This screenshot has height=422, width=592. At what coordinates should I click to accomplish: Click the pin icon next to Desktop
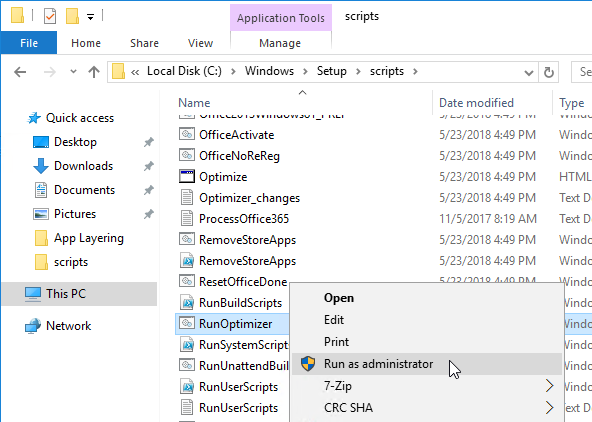[x=149, y=142]
